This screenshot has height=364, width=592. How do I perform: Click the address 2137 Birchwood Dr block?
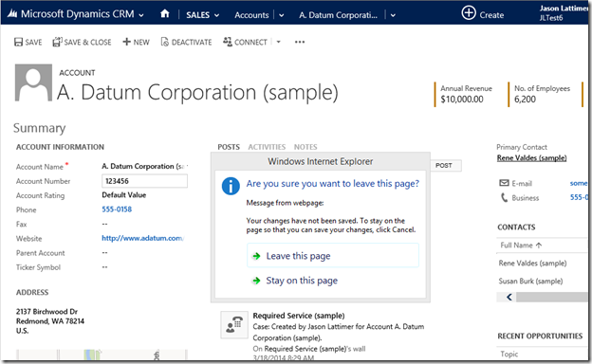click(x=50, y=321)
